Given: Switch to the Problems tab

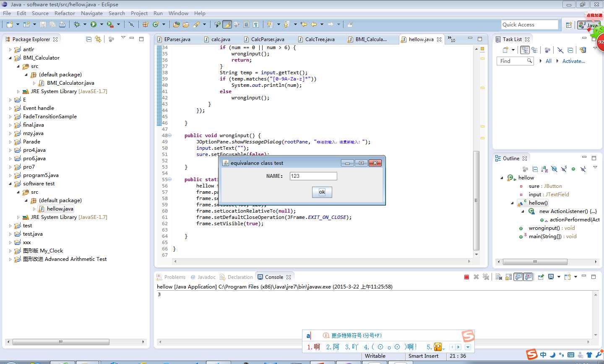Looking at the screenshot, I should [171, 277].
